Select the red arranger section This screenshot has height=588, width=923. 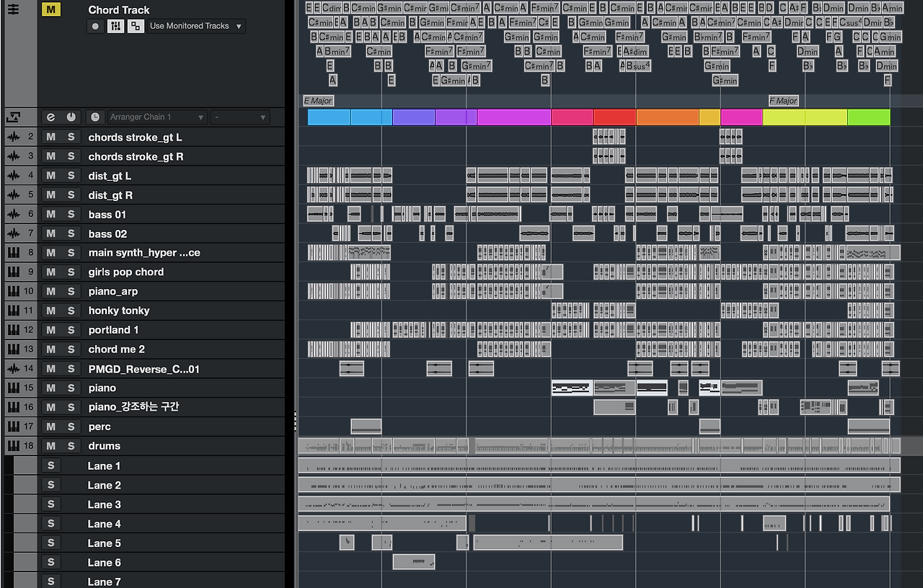pos(614,117)
